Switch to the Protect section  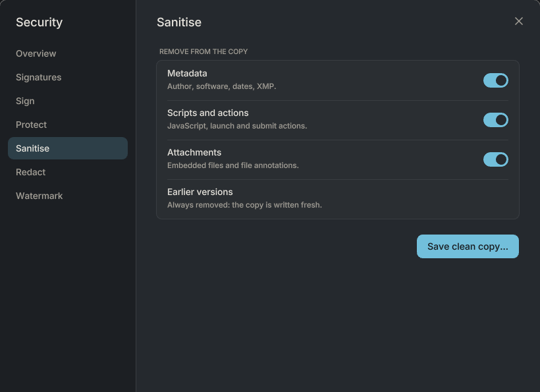(x=67, y=125)
